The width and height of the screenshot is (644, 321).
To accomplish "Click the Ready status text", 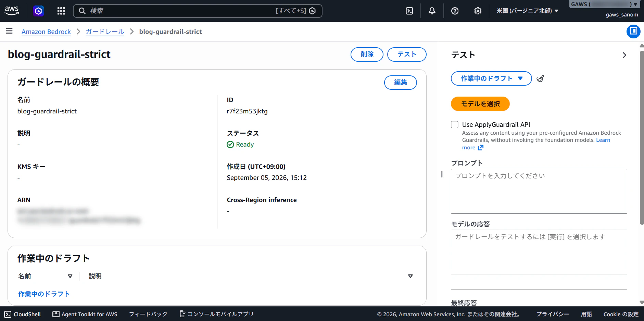I will click(x=245, y=145).
